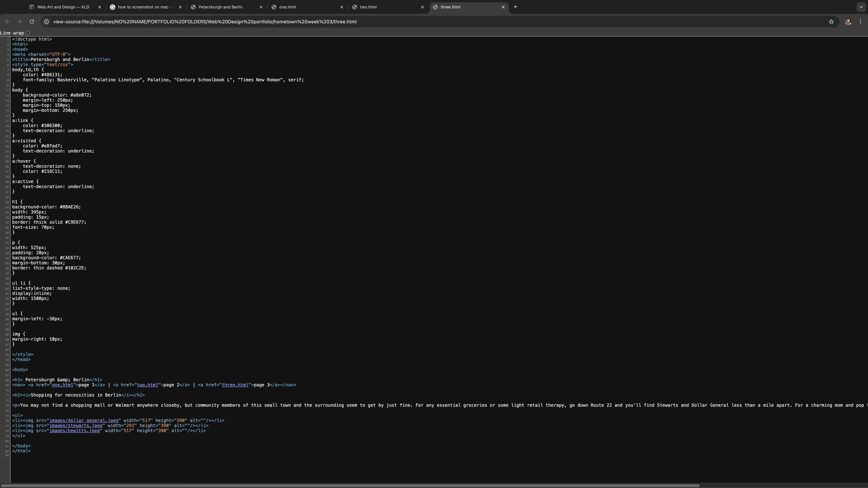Switch to the Web Art and Design tab
This screenshot has width=868, height=488.
(x=62, y=7)
